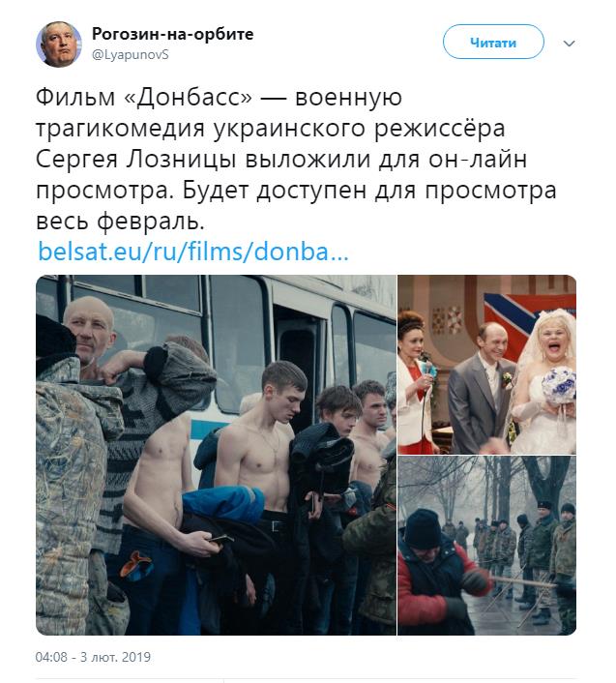Click the 04:08 - 3 лют. 2019 timestamp
The image size is (616, 683).
93,657
